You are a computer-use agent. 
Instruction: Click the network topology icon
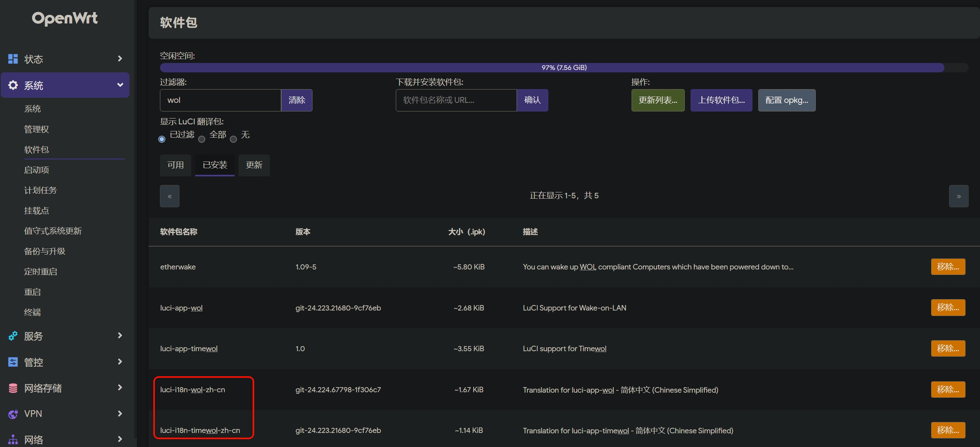coord(13,440)
